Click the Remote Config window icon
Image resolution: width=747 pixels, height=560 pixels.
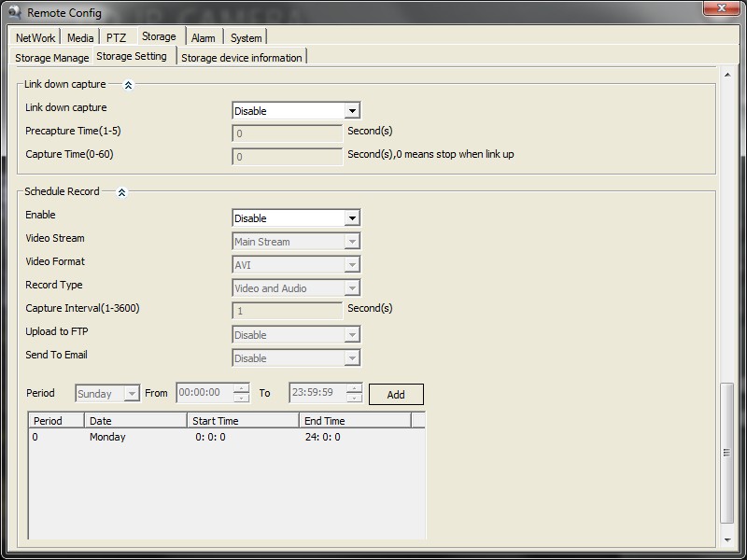pyautogui.click(x=14, y=12)
